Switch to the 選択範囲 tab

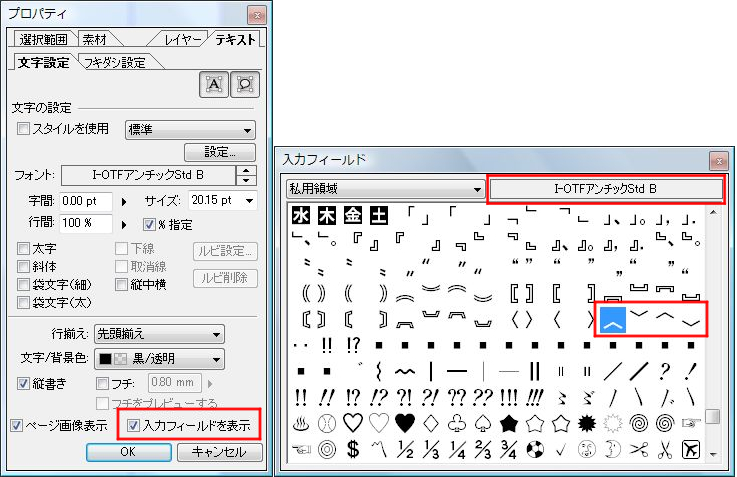coord(43,39)
